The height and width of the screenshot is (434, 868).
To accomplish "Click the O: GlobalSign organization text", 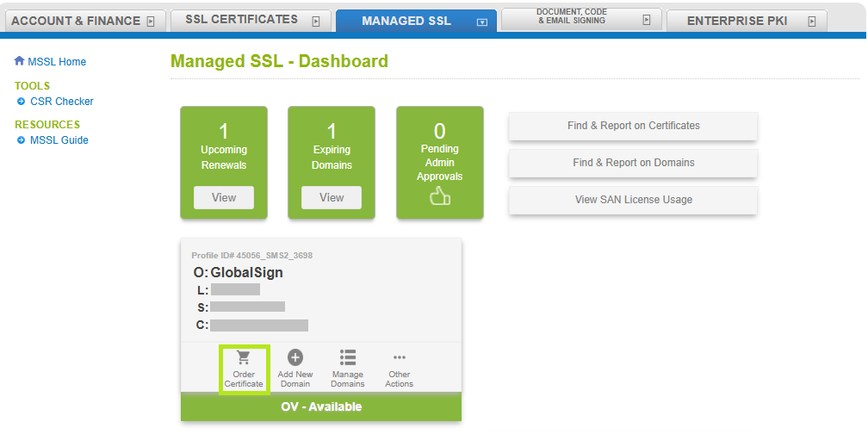I will pyautogui.click(x=238, y=272).
